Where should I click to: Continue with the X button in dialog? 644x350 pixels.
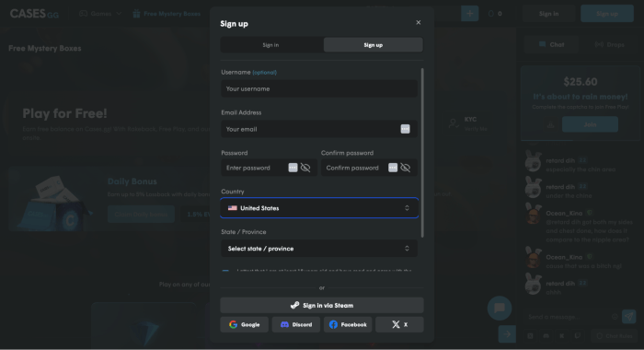coord(399,324)
